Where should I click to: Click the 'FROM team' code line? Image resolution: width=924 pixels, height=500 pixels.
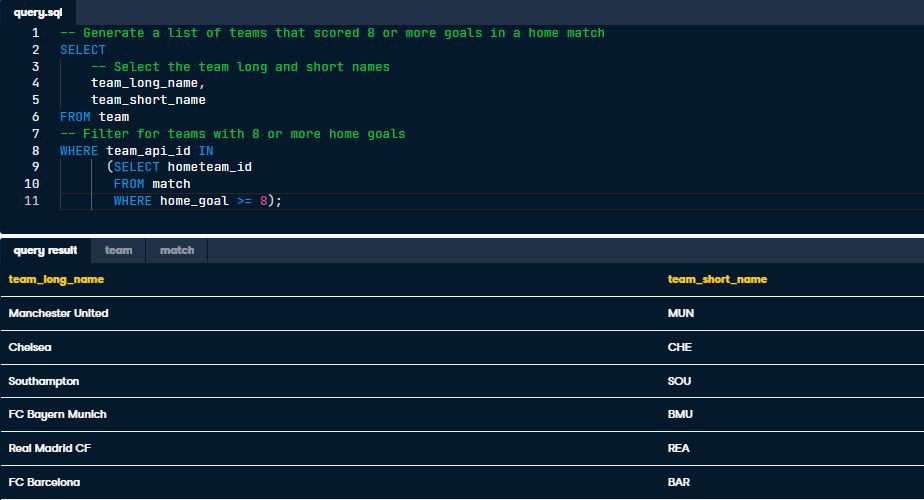[x=94, y=117]
